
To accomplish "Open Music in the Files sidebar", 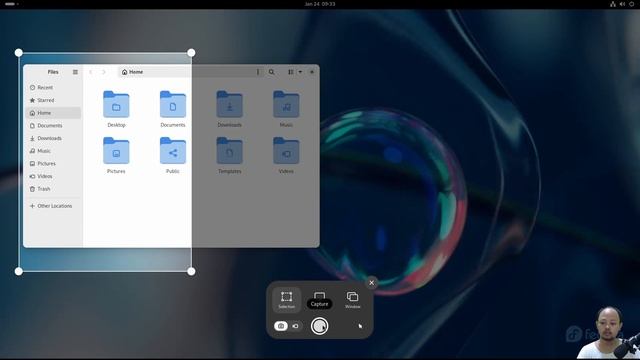I will 53,151.
